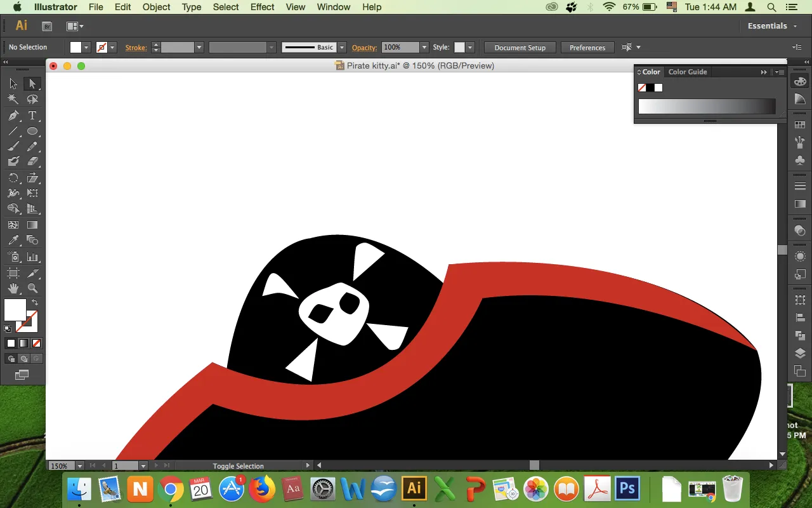Select the Paintbrush tool
Viewport: 812px width, 508px height.
tap(13, 147)
